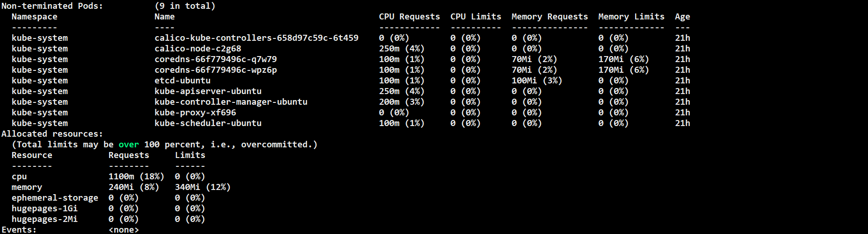Click the Memory Limits column header
This screenshot has width=868, height=234.
pos(631,17)
